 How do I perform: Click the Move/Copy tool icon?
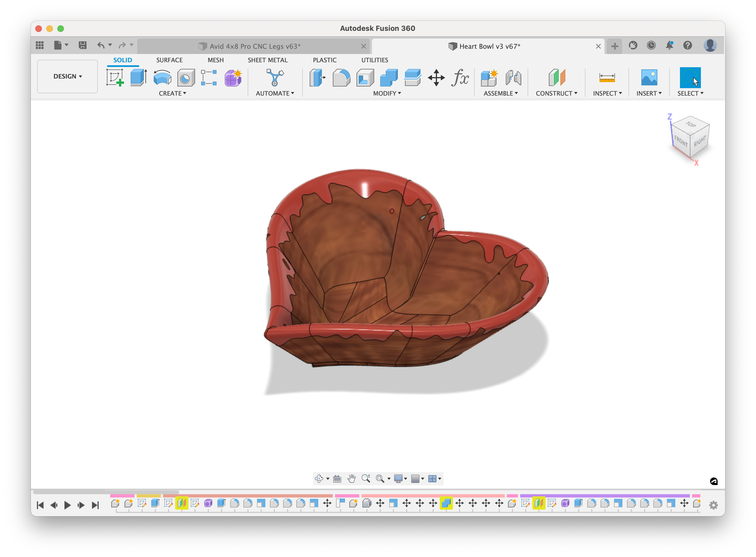pos(436,78)
